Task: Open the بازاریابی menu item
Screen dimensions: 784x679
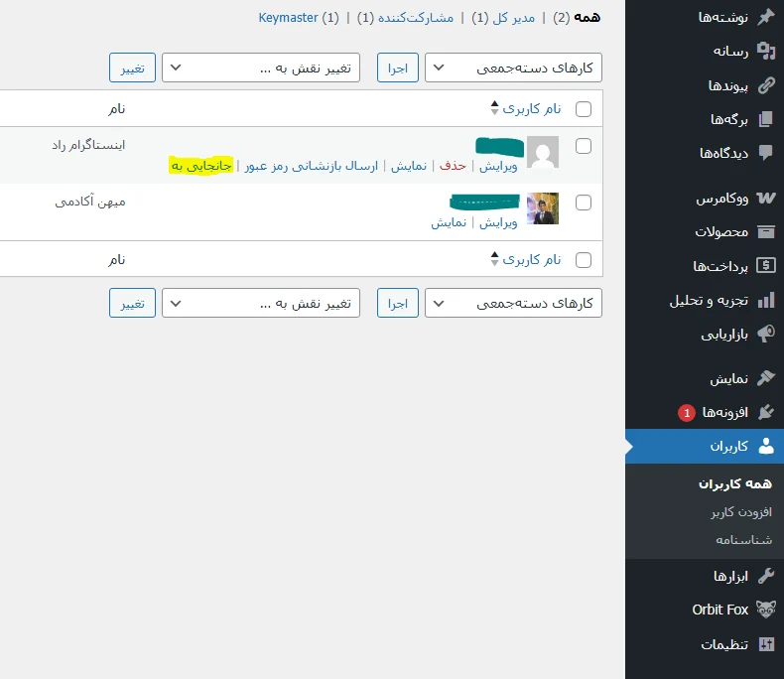Action: 705,334
